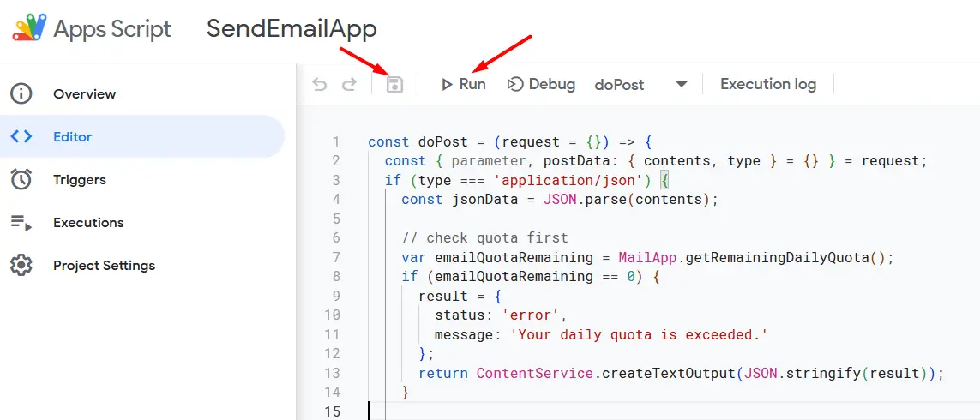980x420 pixels.
Task: Open the Execution log
Action: (767, 84)
